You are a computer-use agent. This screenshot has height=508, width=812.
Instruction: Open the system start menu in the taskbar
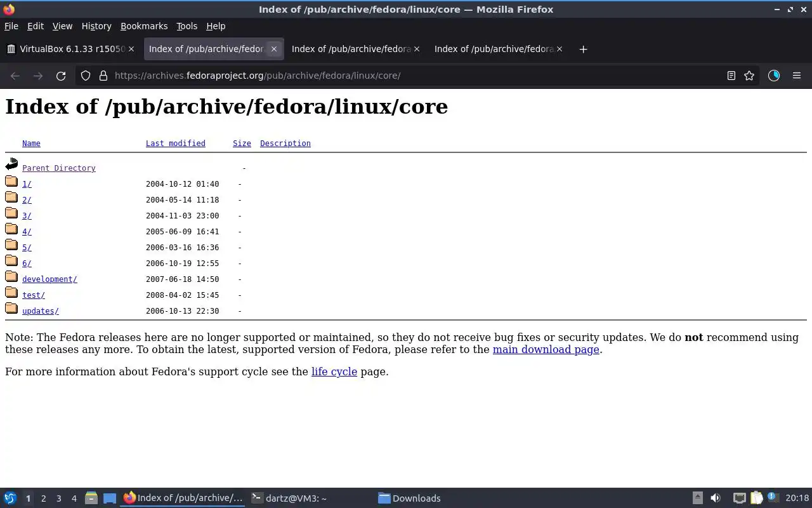tap(10, 498)
